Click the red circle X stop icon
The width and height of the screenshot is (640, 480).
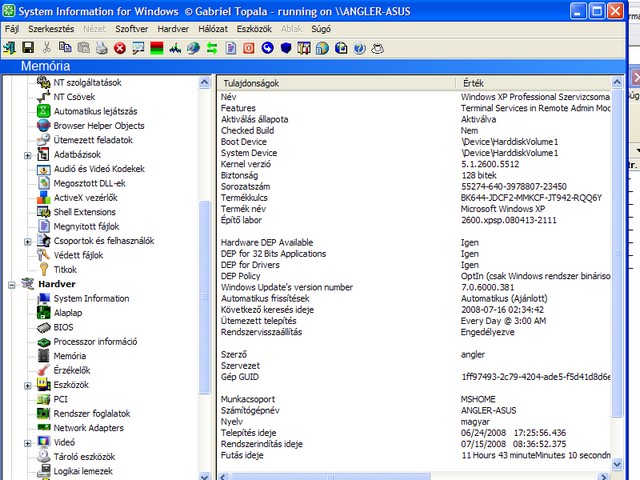click(120, 48)
